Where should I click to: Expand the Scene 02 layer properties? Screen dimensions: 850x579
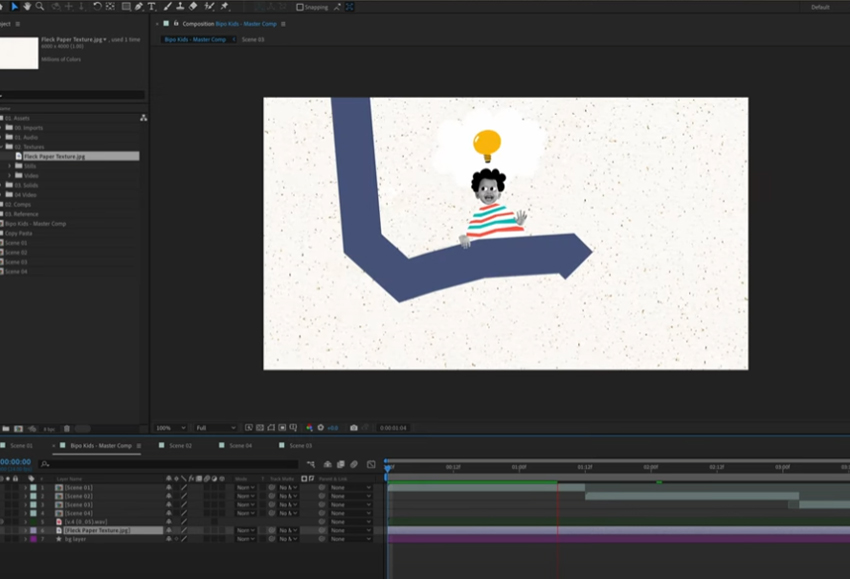25,496
